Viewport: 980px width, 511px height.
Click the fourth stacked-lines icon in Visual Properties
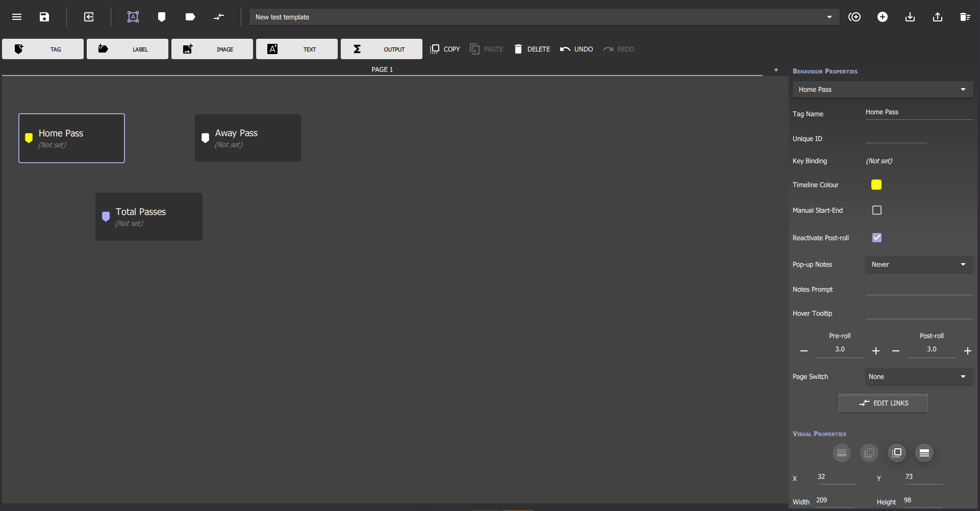[924, 453]
